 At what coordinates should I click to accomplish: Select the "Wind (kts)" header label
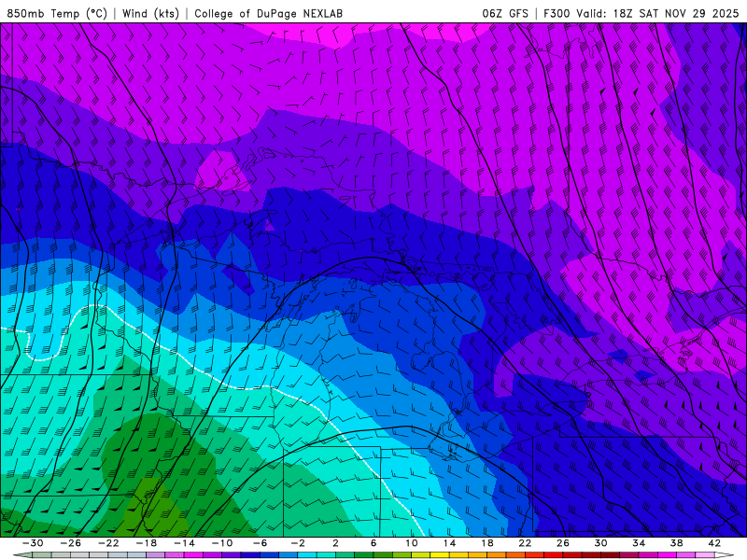151,13
